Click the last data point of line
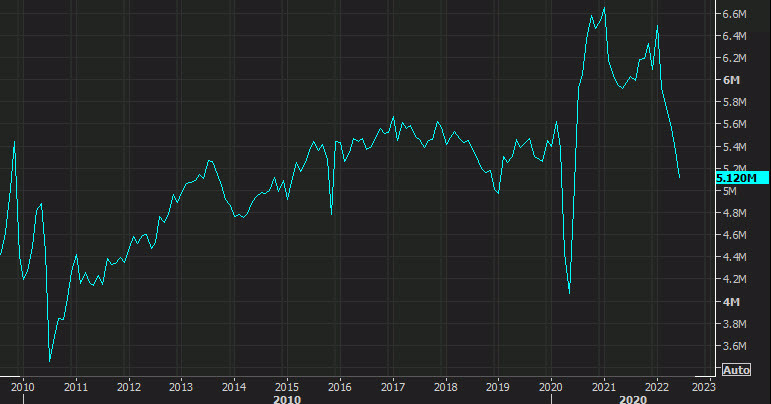This screenshot has height=404, width=771. (x=679, y=177)
